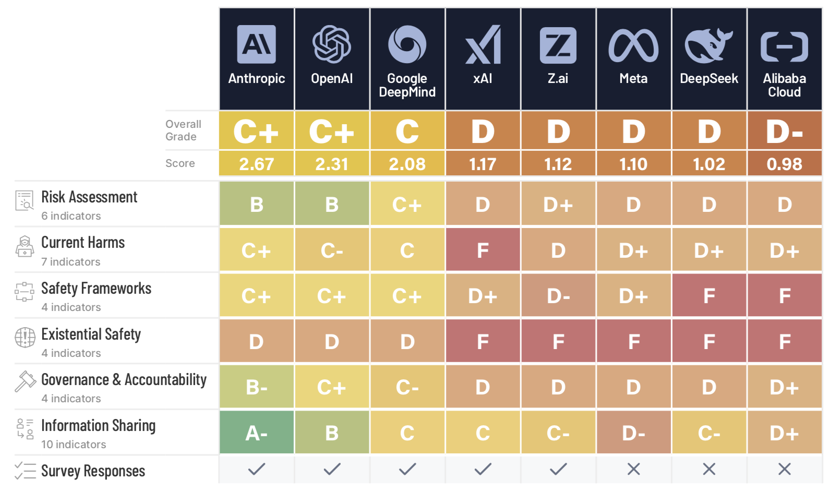Click xAI's F grade for Current Harms
This screenshot has height=504, width=840.
483,250
